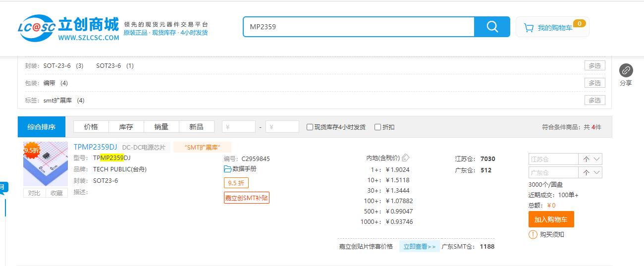The image size is (644, 266).
Task: Click the share link icon
Action: click(x=626, y=70)
